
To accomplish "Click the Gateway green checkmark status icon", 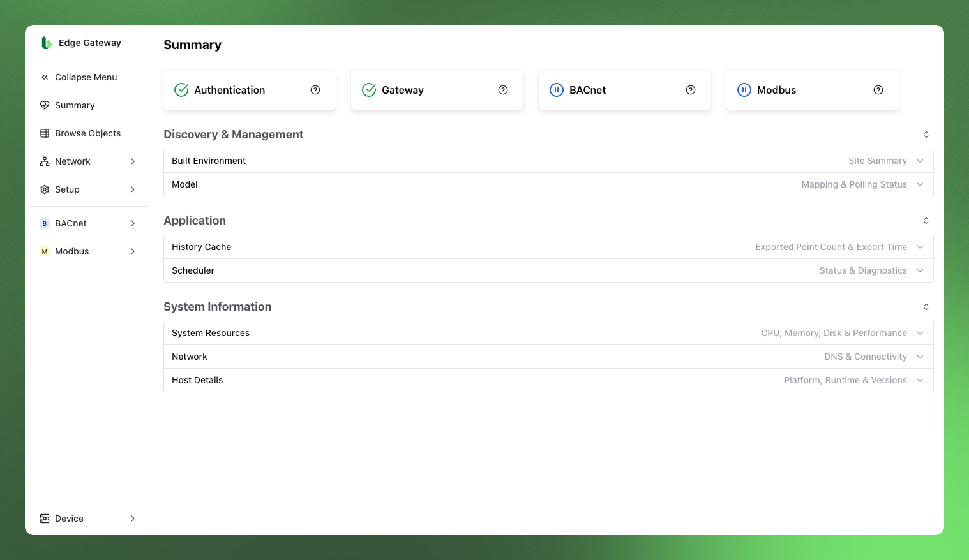I will coord(369,90).
